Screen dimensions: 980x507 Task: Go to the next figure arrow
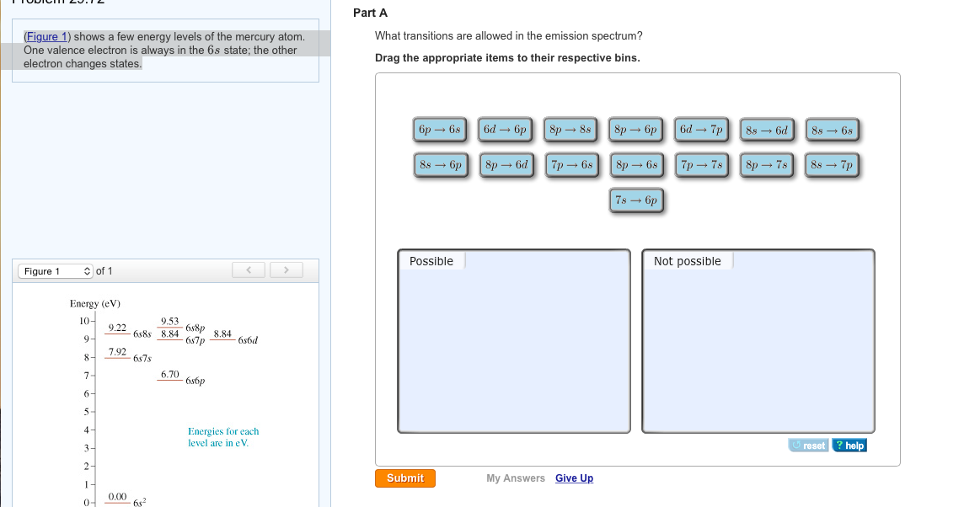pos(287,270)
